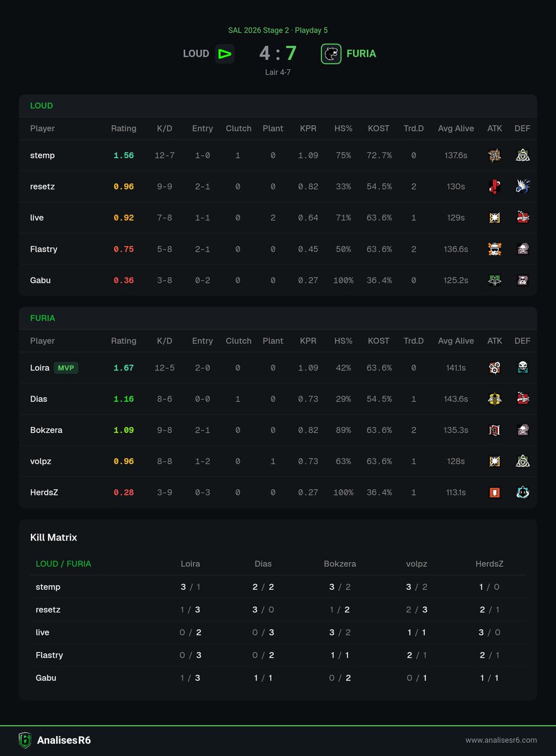Click Dias's name in the FURIA table

pyautogui.click(x=38, y=399)
